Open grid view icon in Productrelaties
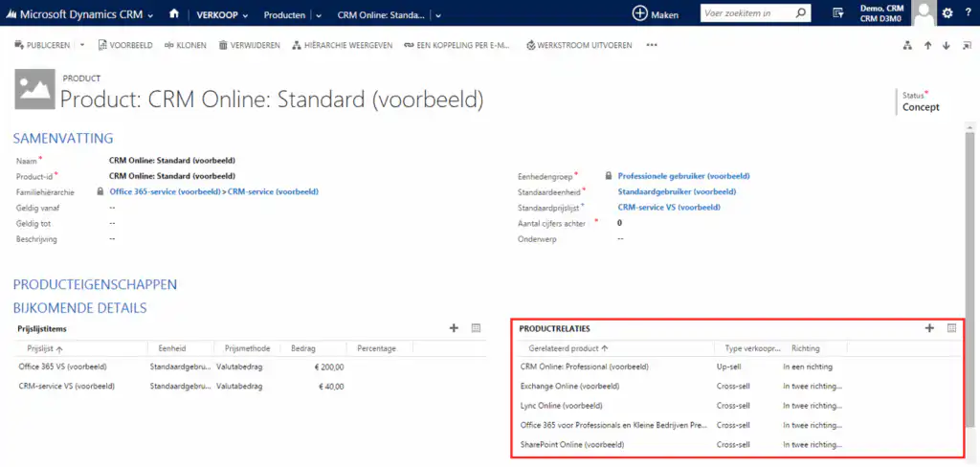This screenshot has height=467, width=980. tap(951, 328)
